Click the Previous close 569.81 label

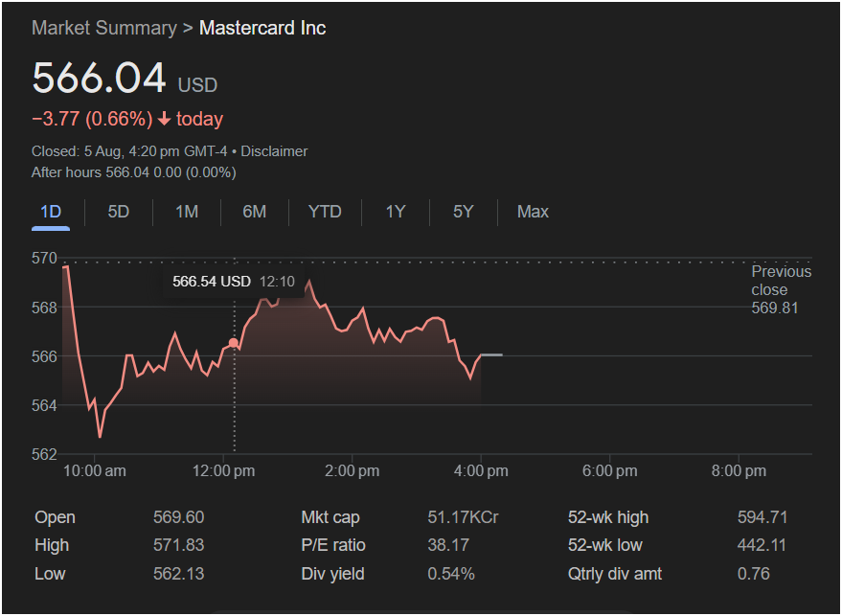click(782, 289)
